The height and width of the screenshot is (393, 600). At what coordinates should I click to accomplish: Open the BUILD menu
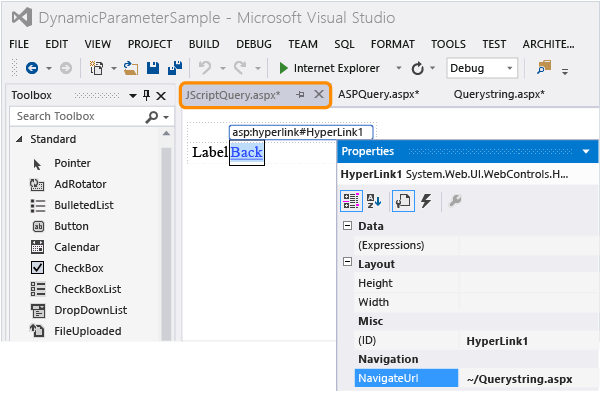point(204,44)
